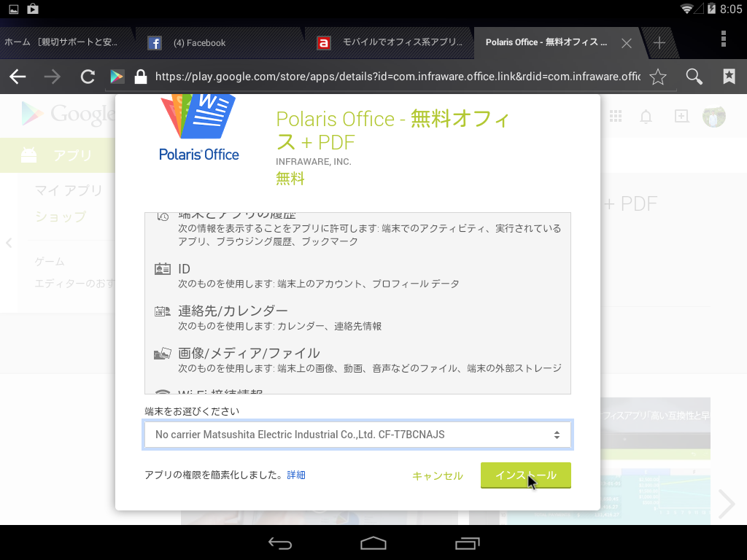Switch to the Facebook tab

(x=219, y=43)
